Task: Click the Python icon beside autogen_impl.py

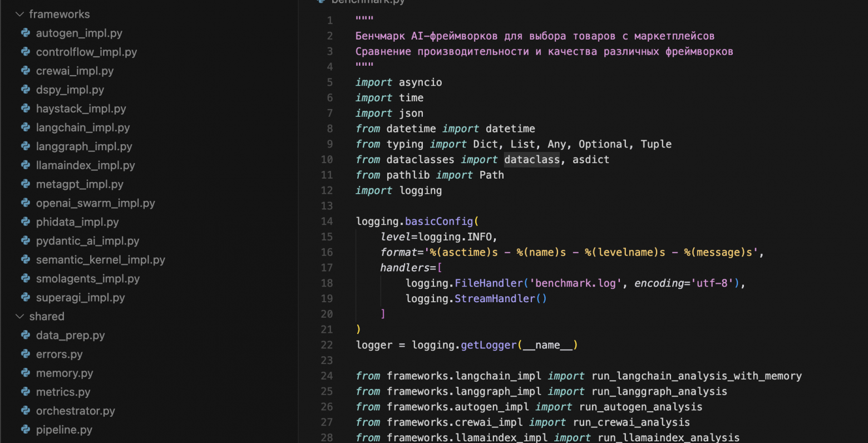Action: tap(26, 33)
